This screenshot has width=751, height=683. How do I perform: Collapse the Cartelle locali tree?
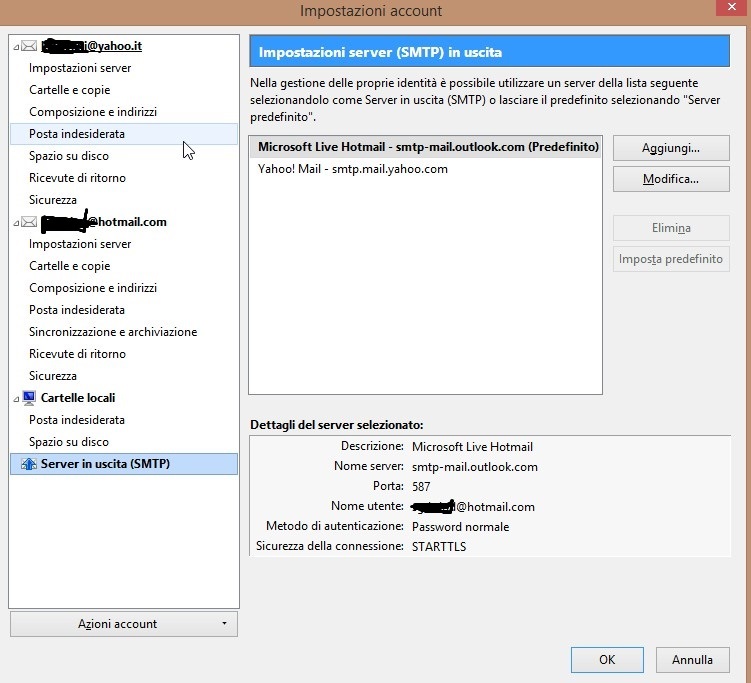tap(16, 398)
